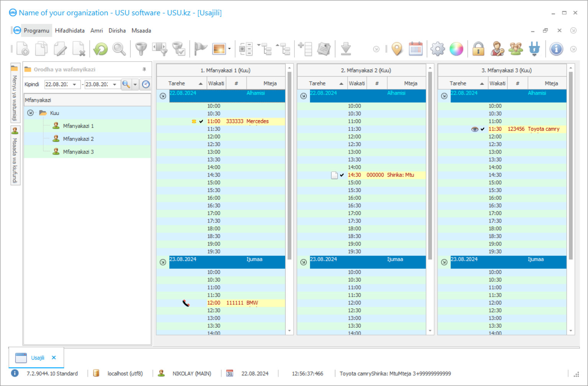
Task: Open the Msaada wa kiufundi side tab
Action: coord(15,156)
